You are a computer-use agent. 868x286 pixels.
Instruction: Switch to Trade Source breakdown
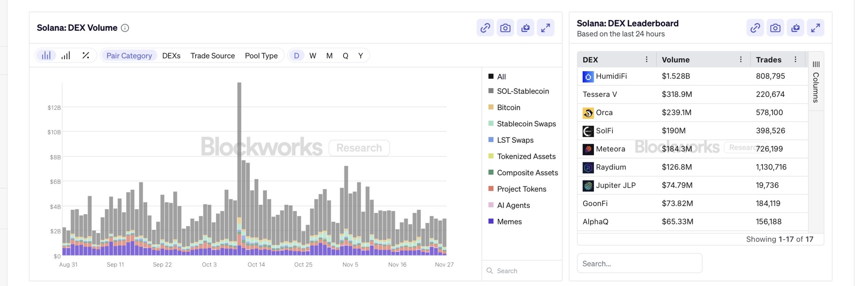(x=212, y=56)
